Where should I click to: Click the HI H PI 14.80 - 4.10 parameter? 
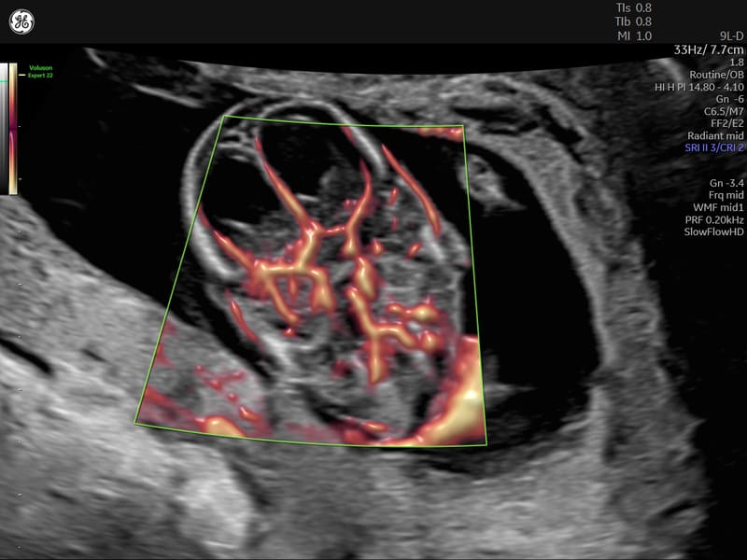[698, 87]
